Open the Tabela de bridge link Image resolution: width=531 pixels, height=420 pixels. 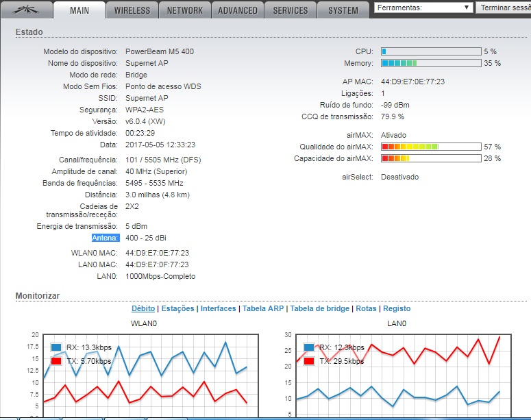[x=320, y=308]
